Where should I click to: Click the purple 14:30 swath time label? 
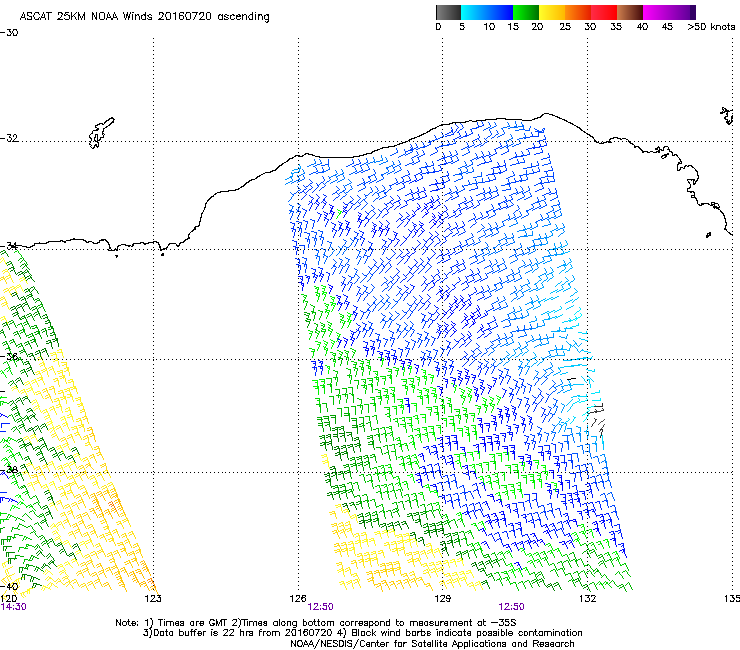point(13,607)
